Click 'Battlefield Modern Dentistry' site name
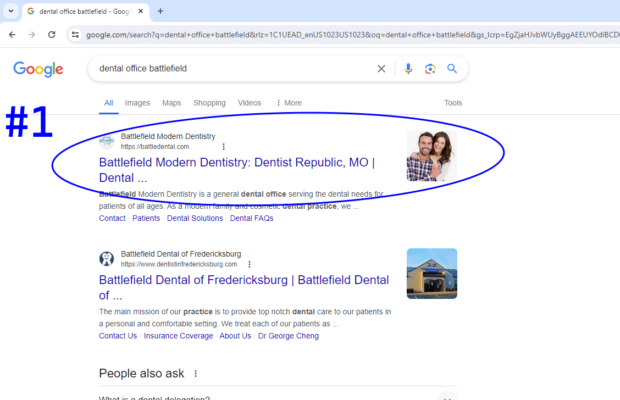Screen dimensions: 620x400 pyautogui.click(x=168, y=136)
